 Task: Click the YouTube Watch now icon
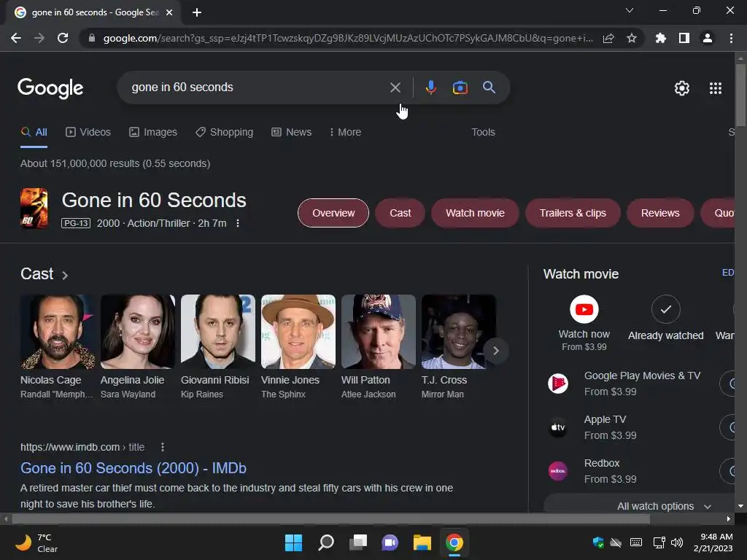tap(584, 309)
